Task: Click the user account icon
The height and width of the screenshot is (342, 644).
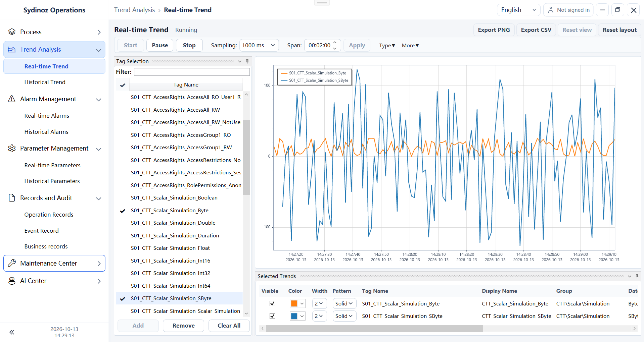Action: point(551,10)
